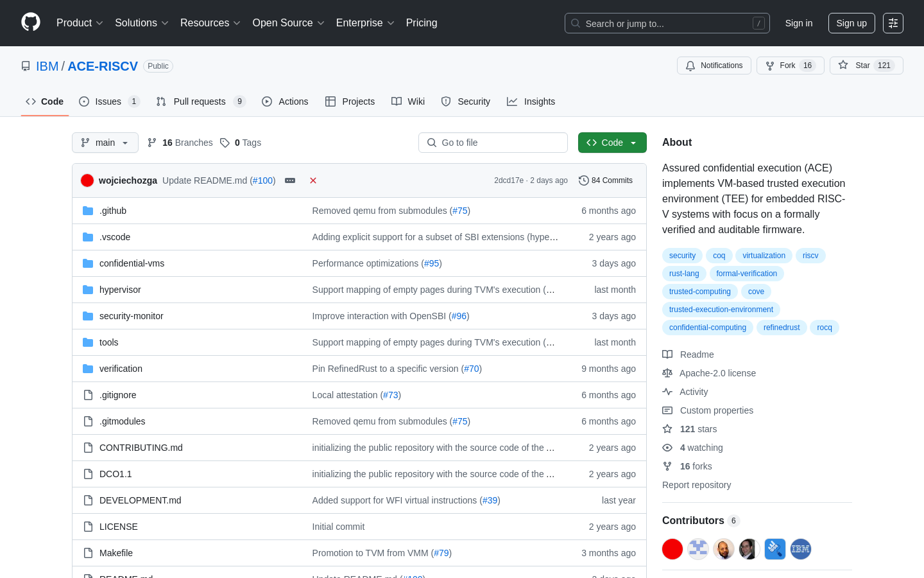Switch to the Pull requests tab

(x=201, y=101)
